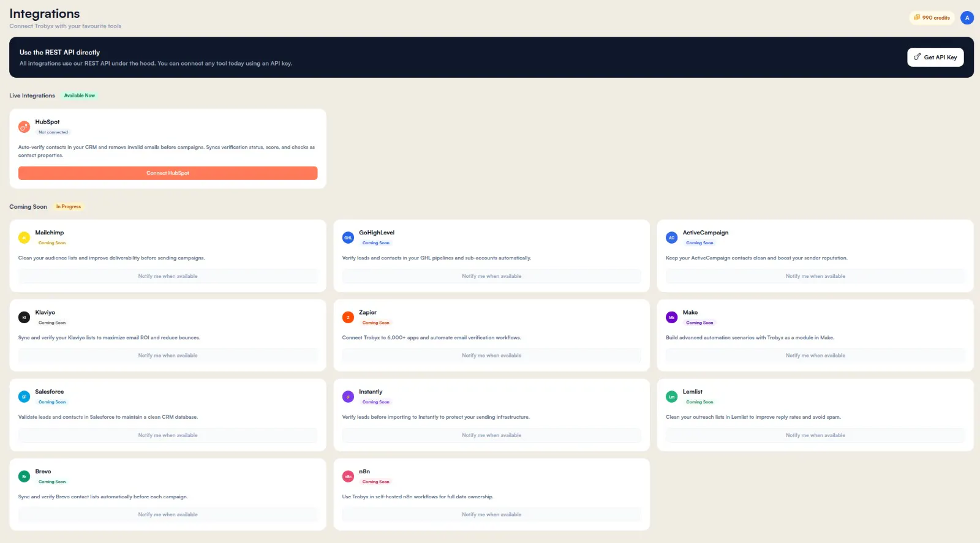
Task: Click the Instantly logo icon
Action: (x=348, y=397)
